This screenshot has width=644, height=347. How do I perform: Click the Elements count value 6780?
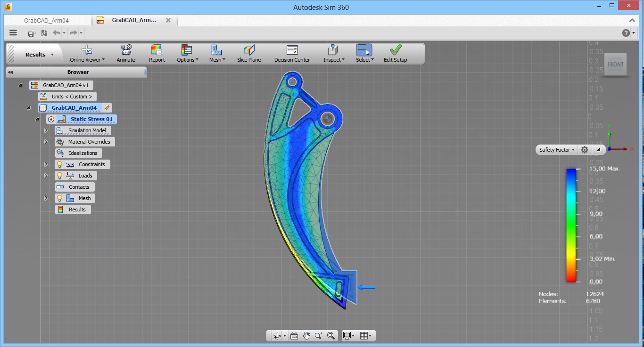[593, 301]
